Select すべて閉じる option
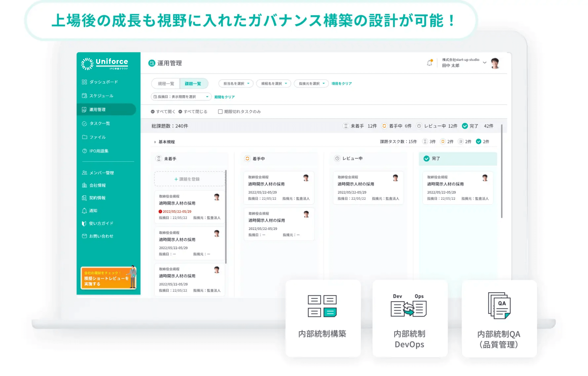Screen dimensions: 588x376 (x=192, y=112)
